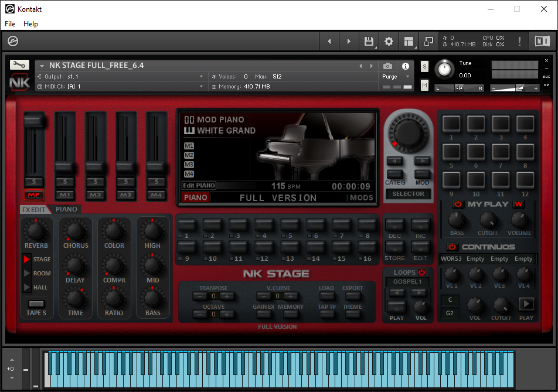This screenshot has height=392, width=558.
Task: Open the Purge dropdown menu
Action: (396, 77)
